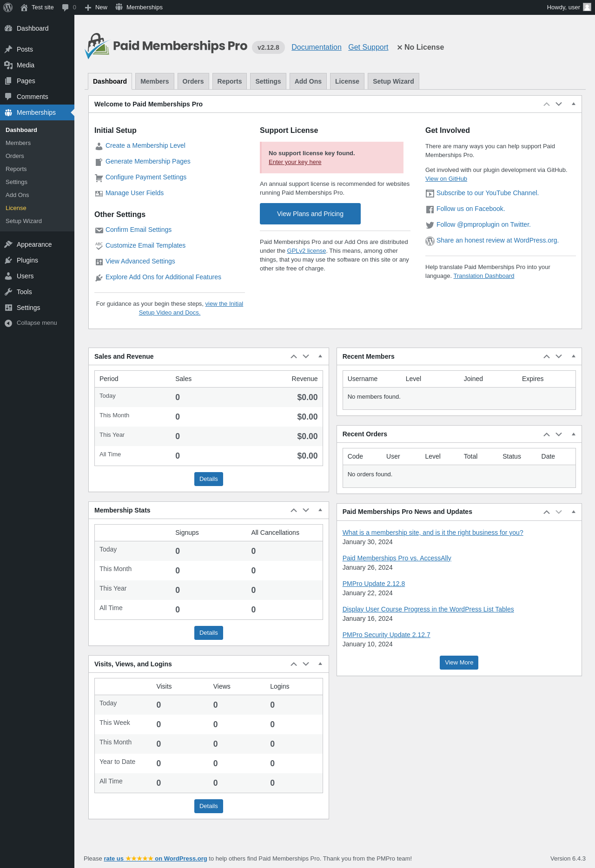
Task: Open the Settings tab
Action: click(x=268, y=81)
